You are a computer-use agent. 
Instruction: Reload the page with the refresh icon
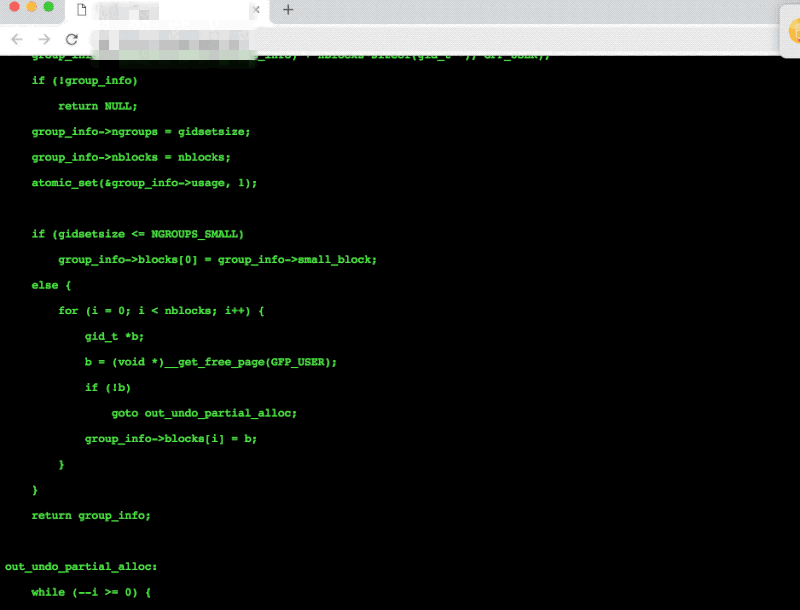72,39
